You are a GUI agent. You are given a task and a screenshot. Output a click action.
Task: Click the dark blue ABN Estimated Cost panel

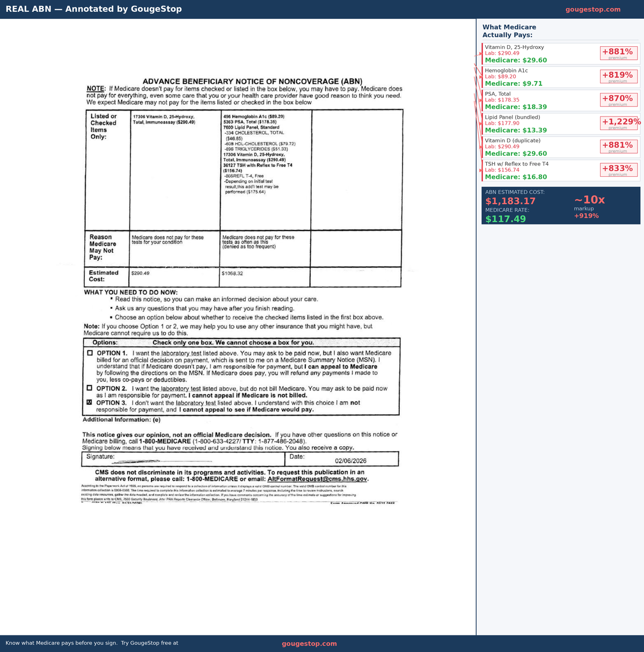click(561, 206)
